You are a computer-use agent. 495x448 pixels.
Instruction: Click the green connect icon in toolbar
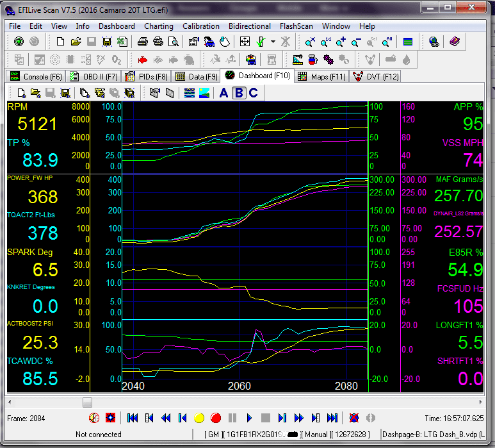[19, 42]
